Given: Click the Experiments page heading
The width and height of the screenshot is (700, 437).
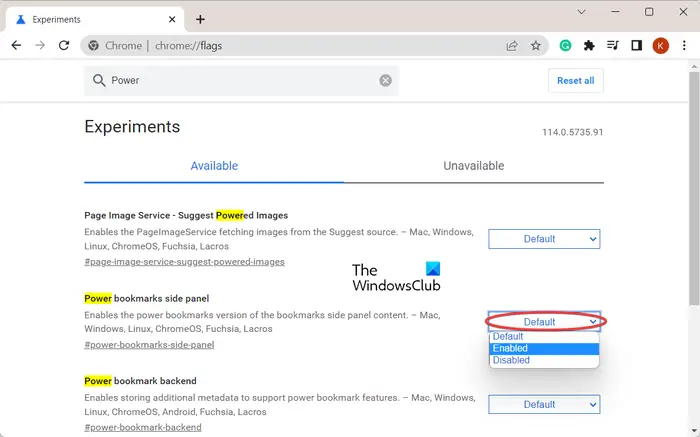Looking at the screenshot, I should (132, 127).
